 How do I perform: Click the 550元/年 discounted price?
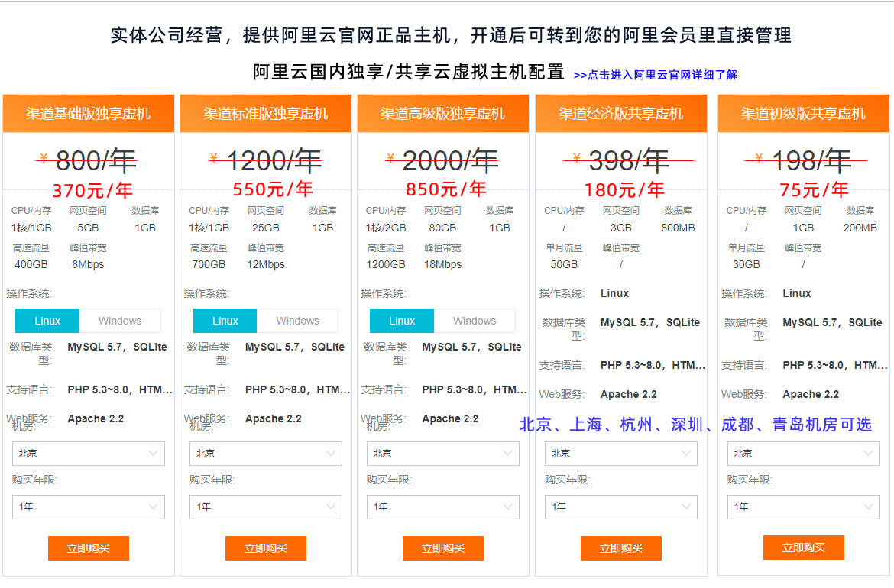pyautogui.click(x=273, y=189)
